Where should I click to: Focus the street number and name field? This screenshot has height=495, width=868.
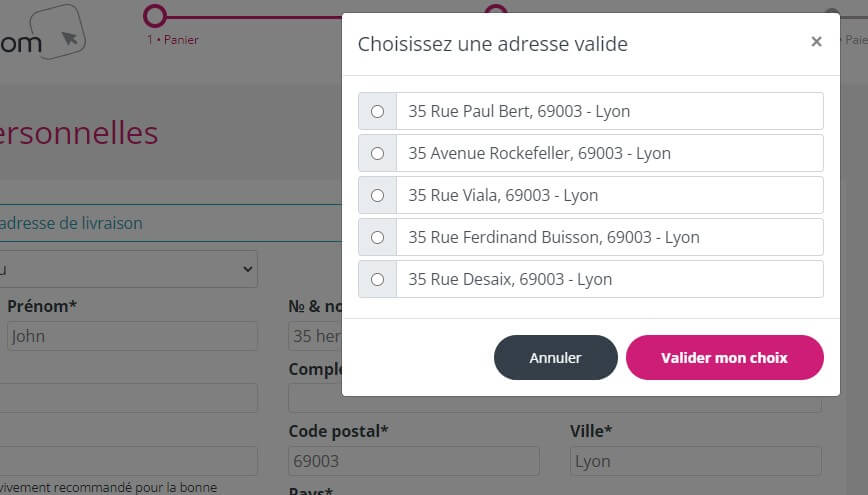click(314, 336)
